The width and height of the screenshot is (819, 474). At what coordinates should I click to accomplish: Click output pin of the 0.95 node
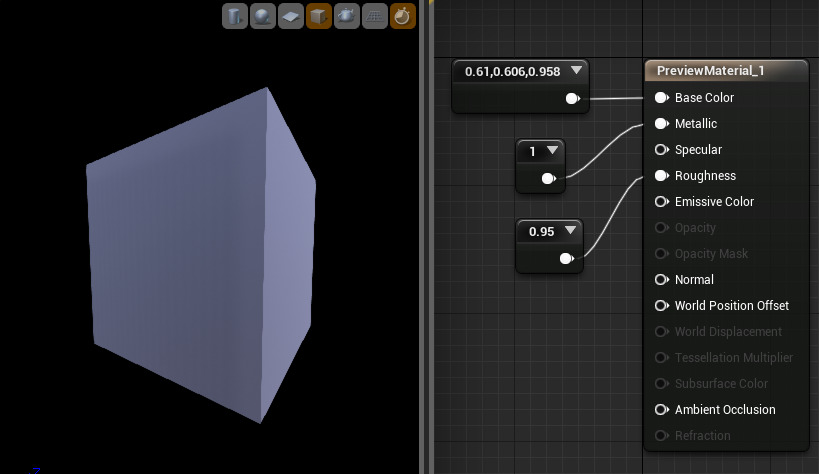click(x=567, y=259)
